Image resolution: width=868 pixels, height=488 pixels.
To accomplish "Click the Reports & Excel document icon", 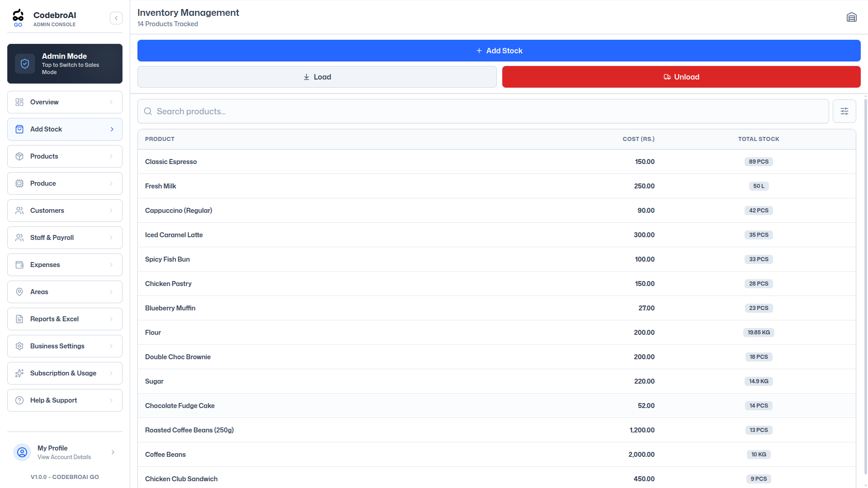I will [19, 319].
